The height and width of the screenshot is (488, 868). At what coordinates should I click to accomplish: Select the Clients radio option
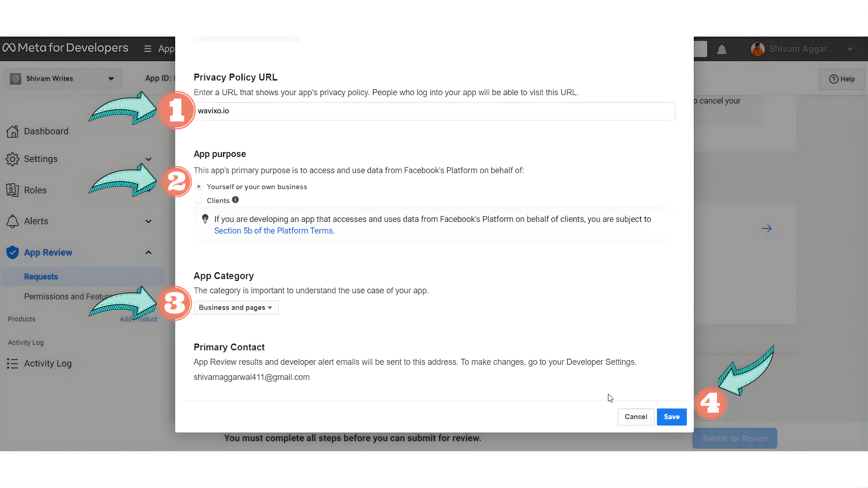(199, 200)
